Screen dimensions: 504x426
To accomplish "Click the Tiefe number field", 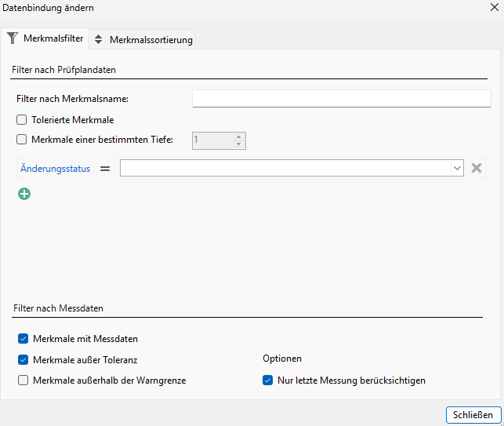I will point(213,140).
